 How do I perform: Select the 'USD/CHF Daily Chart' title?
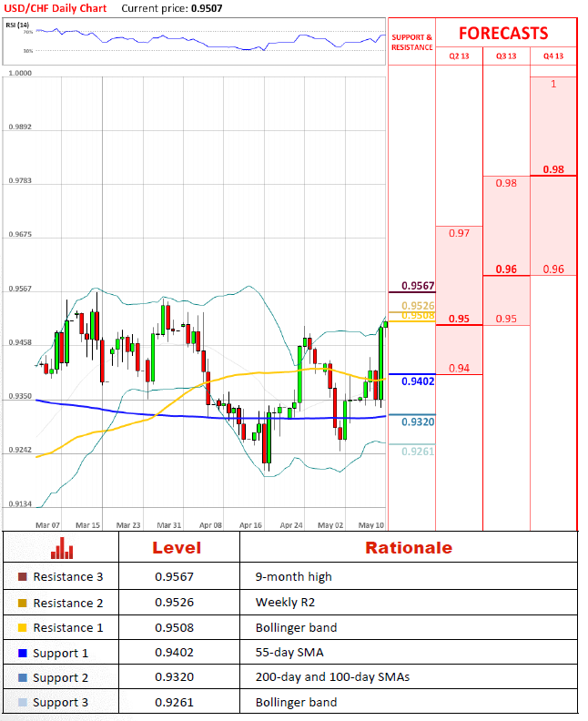[x=56, y=8]
